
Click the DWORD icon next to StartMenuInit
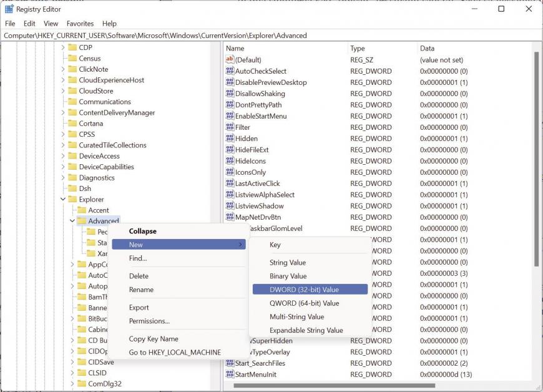tap(230, 375)
